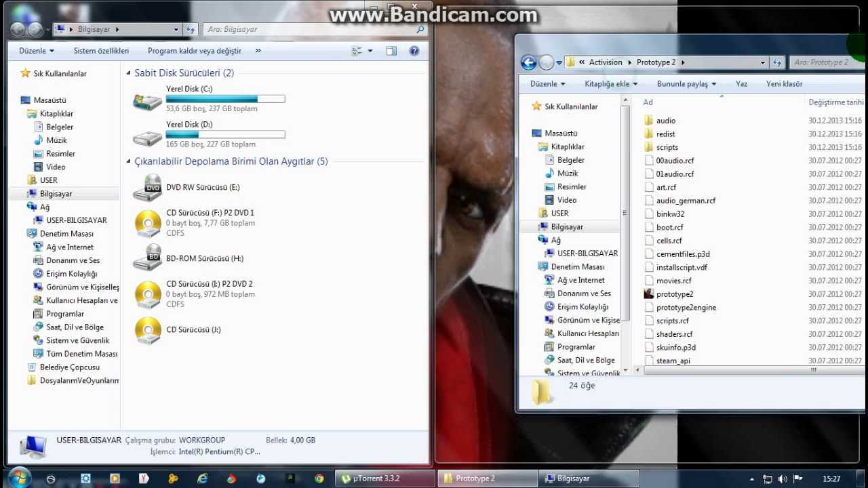
Task: Sort by Ad column header
Action: [648, 102]
